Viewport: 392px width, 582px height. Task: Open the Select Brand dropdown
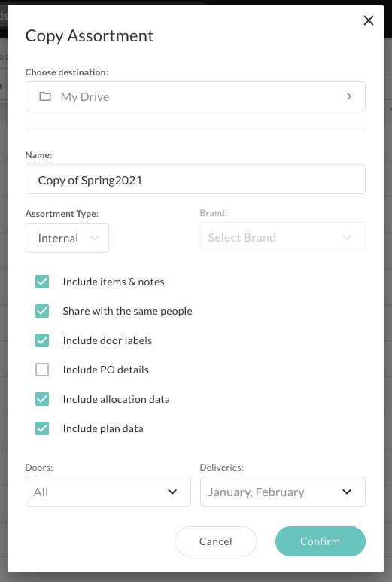tap(283, 237)
